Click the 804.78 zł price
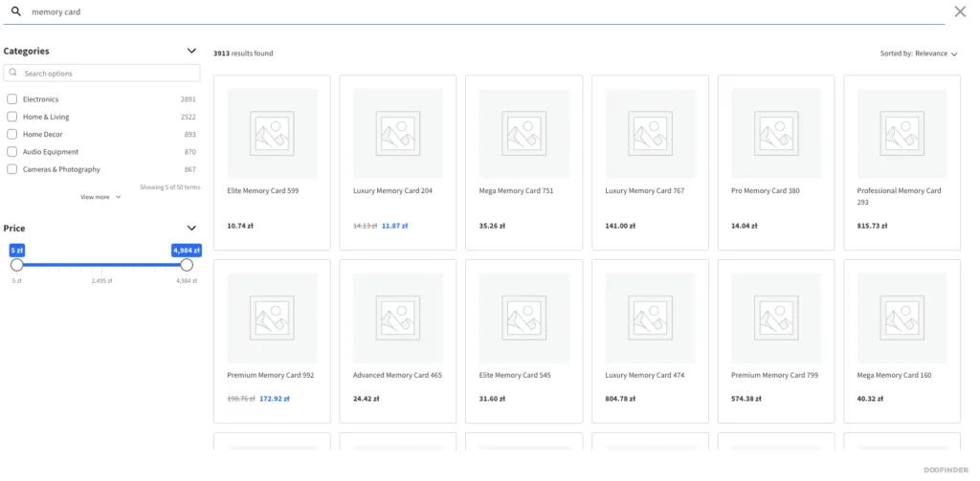Screen dimensions: 980x481 tap(620, 399)
